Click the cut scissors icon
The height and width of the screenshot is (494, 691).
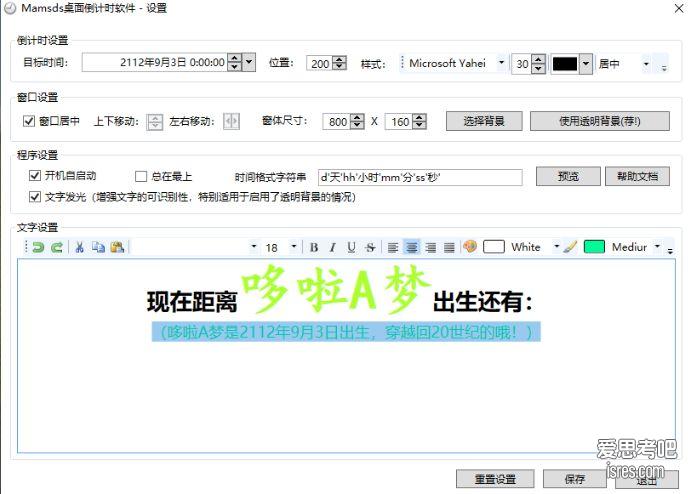click(79, 247)
